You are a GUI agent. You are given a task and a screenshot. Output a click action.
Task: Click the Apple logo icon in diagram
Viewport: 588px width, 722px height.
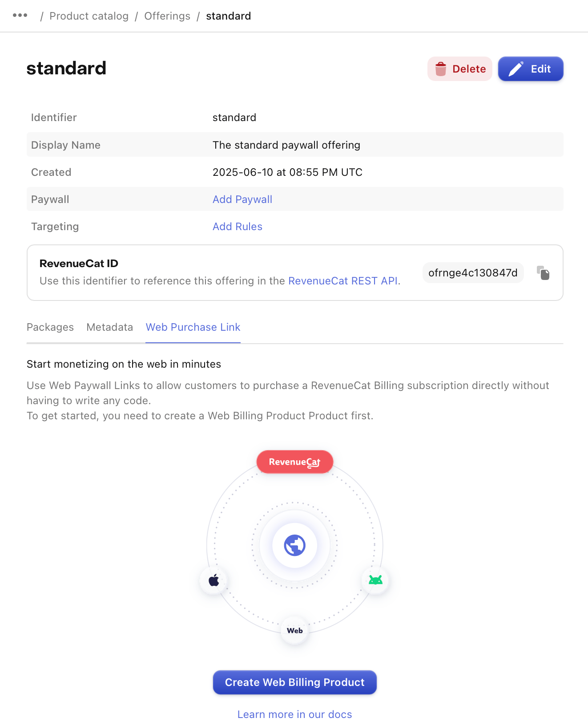coord(214,580)
